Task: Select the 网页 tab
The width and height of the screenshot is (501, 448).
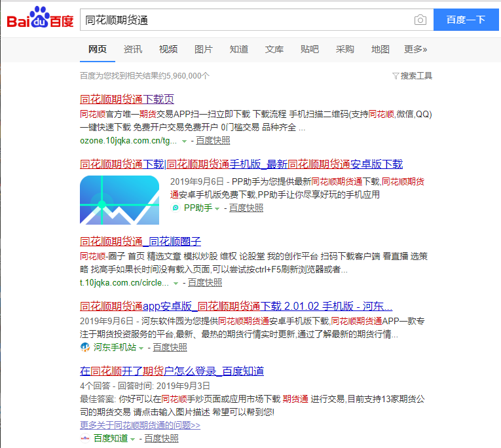Action: point(98,49)
